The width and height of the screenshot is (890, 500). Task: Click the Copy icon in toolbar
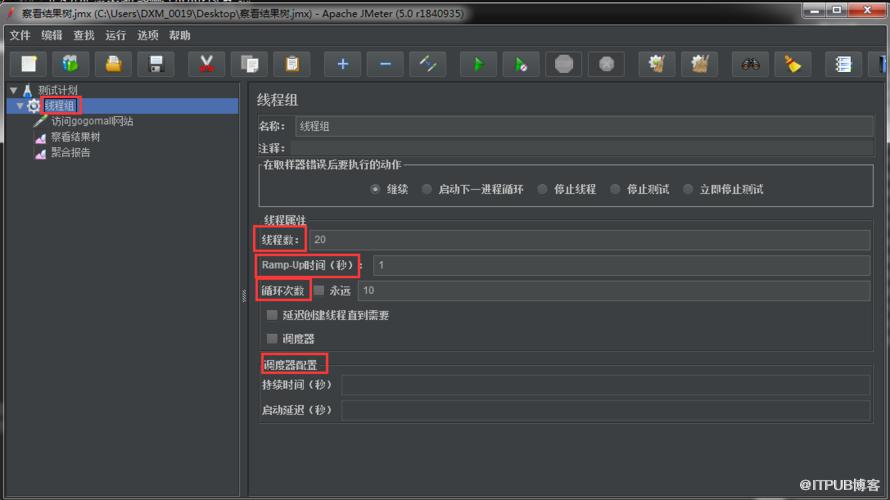pyautogui.click(x=249, y=64)
